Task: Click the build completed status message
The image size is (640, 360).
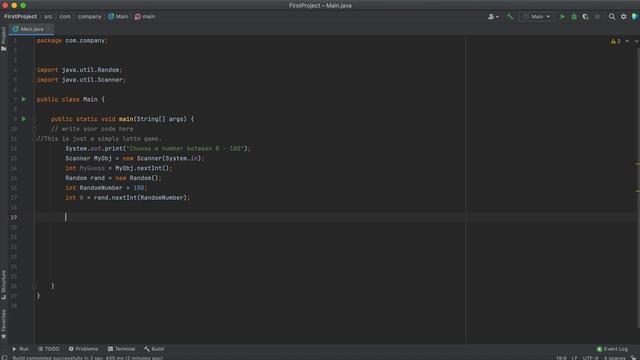Action: point(88,358)
